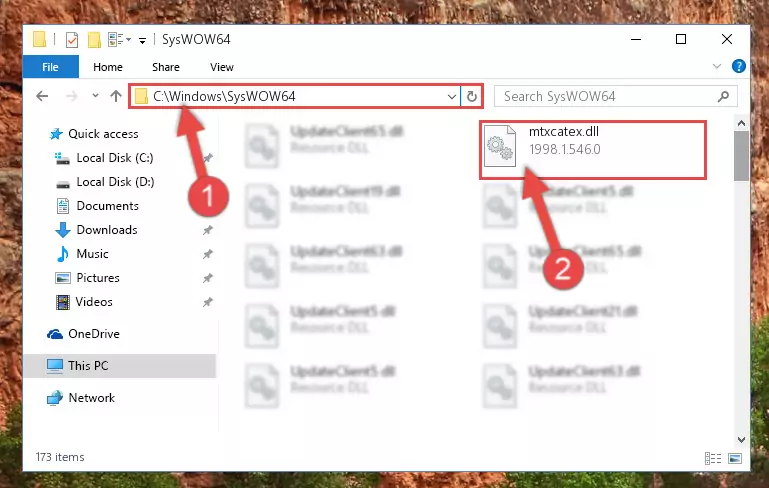Image resolution: width=769 pixels, height=488 pixels.
Task: Open Help with the question mark icon
Action: tap(739, 66)
